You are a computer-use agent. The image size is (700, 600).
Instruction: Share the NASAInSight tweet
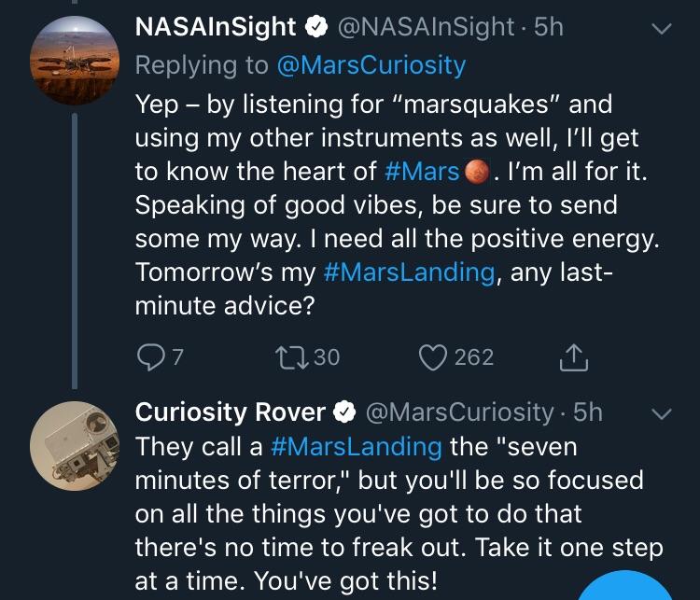(574, 357)
